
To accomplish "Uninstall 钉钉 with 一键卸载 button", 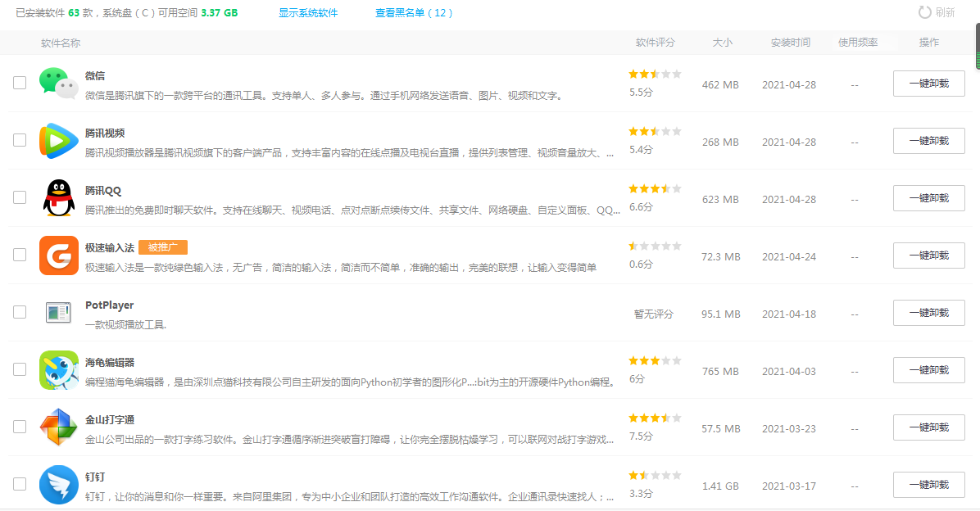I will coord(928,485).
